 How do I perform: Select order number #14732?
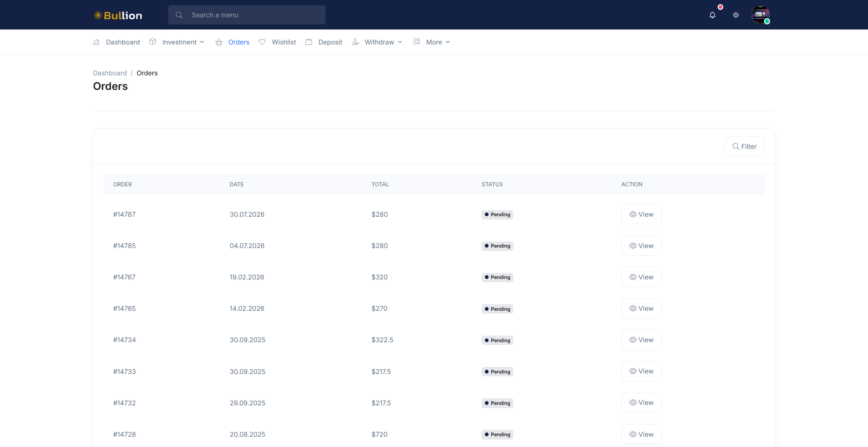(x=124, y=403)
